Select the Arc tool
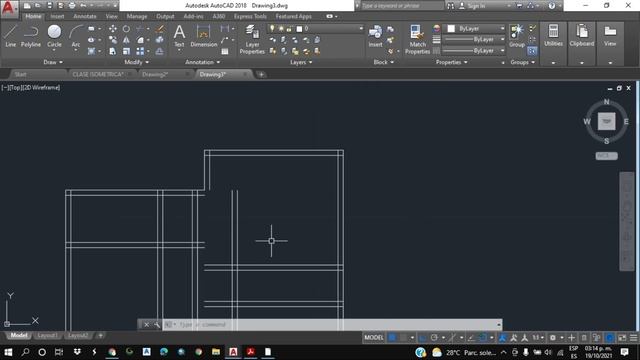This screenshot has height=360, width=640. 76,36
